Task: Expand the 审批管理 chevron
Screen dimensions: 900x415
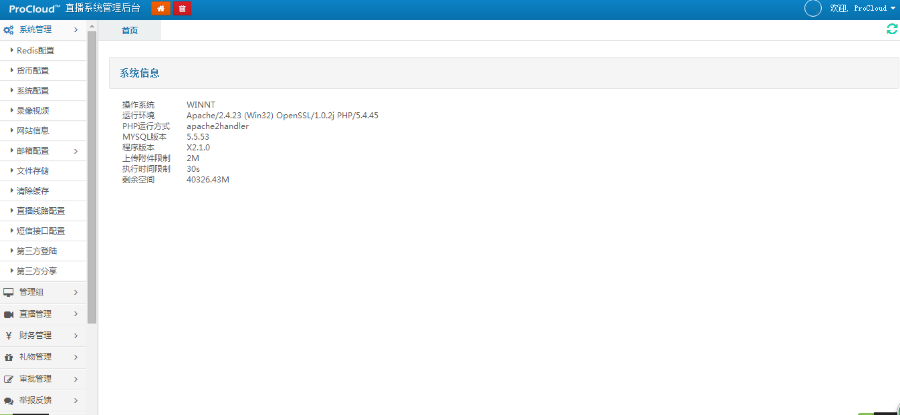Action: [76, 379]
